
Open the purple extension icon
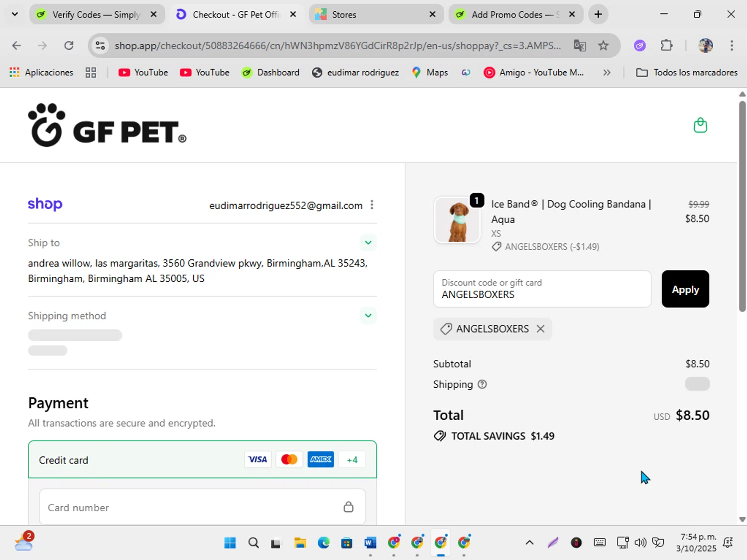coord(640,46)
